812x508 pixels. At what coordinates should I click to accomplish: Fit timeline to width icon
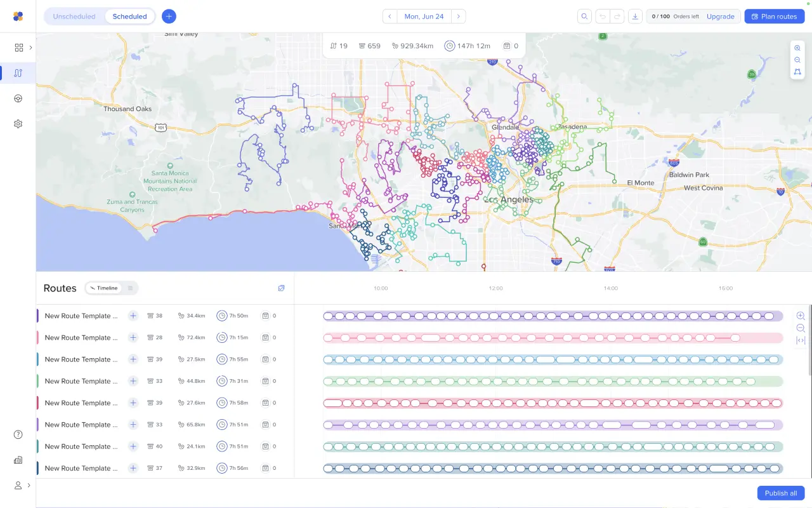click(x=801, y=340)
